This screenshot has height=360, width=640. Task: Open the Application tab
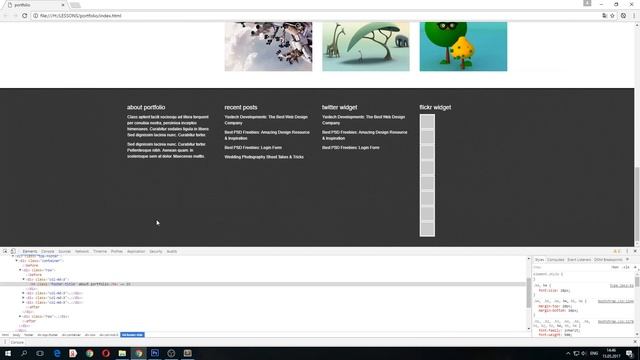[x=136, y=251]
